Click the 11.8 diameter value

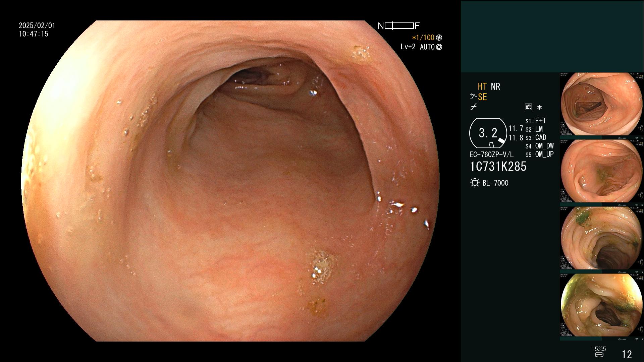[516, 138]
